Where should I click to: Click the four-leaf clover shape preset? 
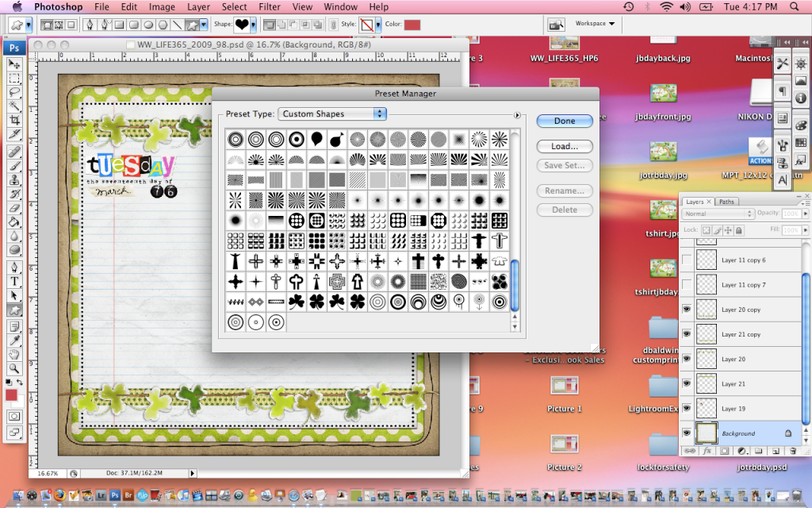[316, 302]
